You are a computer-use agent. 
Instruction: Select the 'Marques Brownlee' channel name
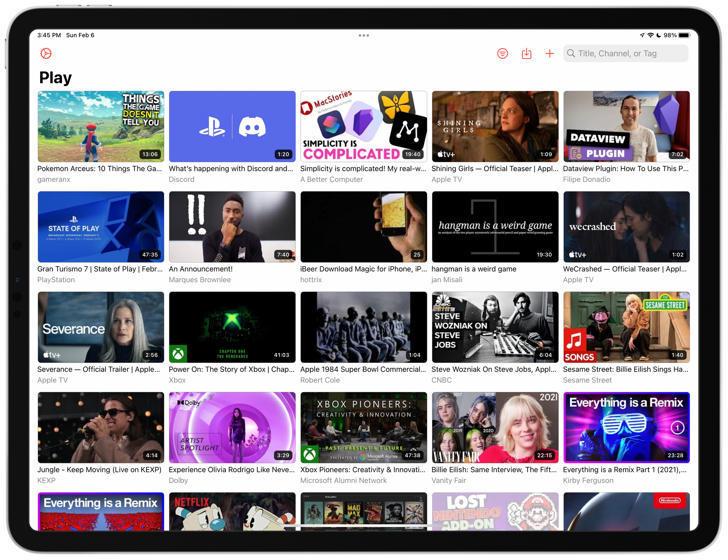(x=199, y=280)
